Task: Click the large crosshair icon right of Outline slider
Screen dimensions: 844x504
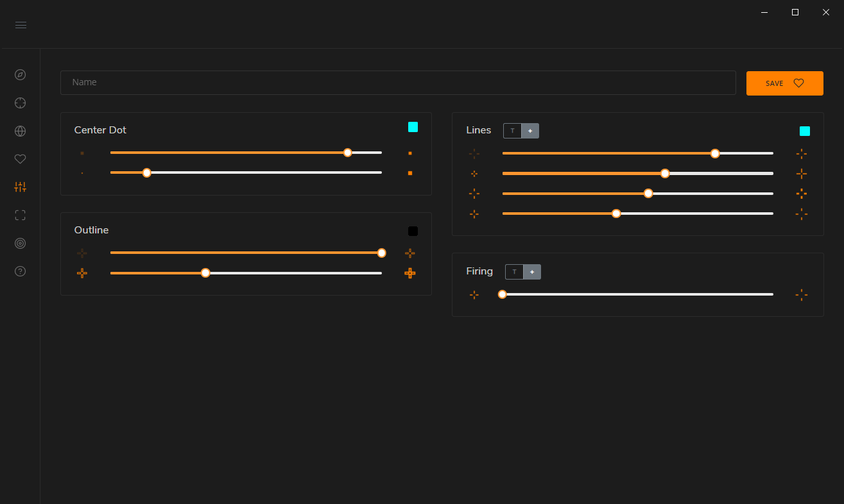Action: pos(410,273)
